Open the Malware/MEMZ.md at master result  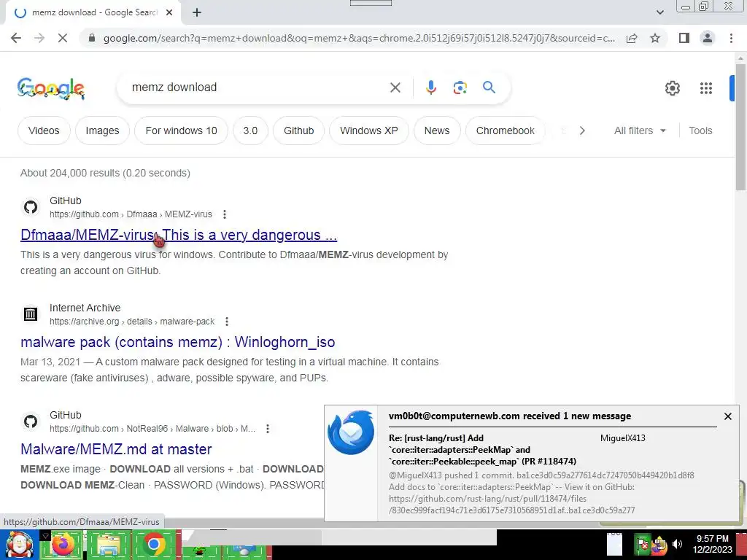(116, 449)
